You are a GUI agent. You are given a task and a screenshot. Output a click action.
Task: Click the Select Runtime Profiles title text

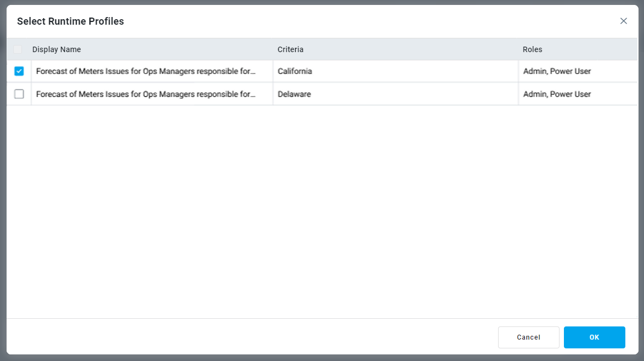pos(70,21)
